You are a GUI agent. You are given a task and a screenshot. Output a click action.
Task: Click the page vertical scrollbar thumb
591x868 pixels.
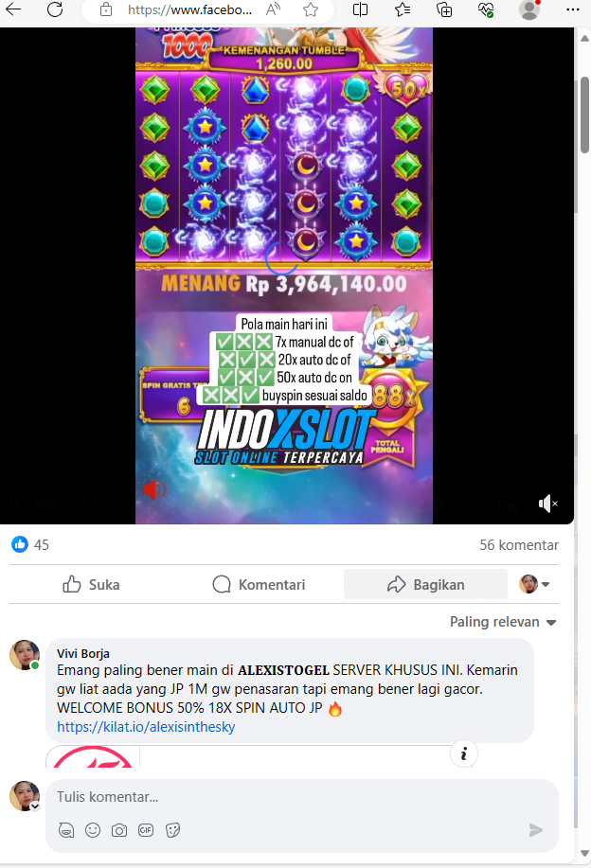(x=585, y=115)
